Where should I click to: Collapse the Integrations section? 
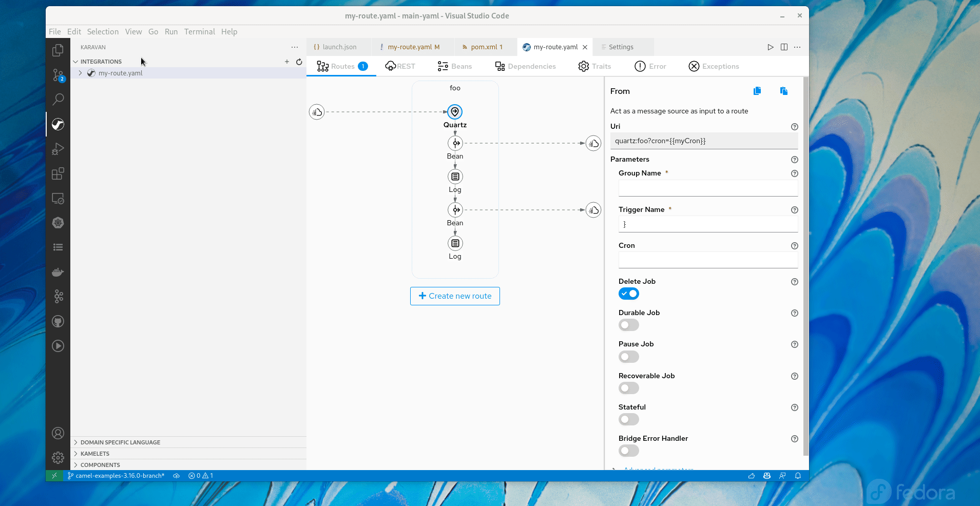[75, 62]
